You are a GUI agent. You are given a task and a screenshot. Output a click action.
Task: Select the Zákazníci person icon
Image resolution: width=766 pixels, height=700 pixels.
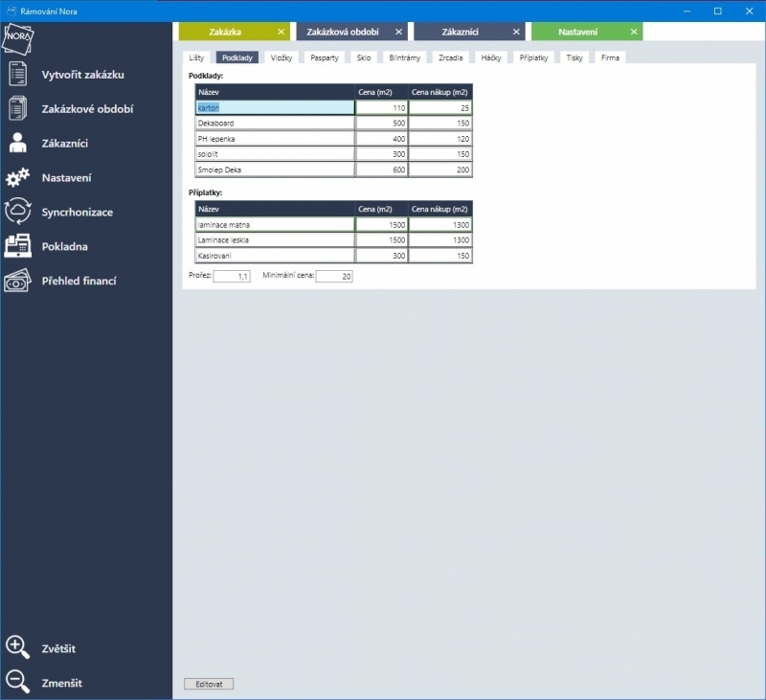click(x=18, y=143)
